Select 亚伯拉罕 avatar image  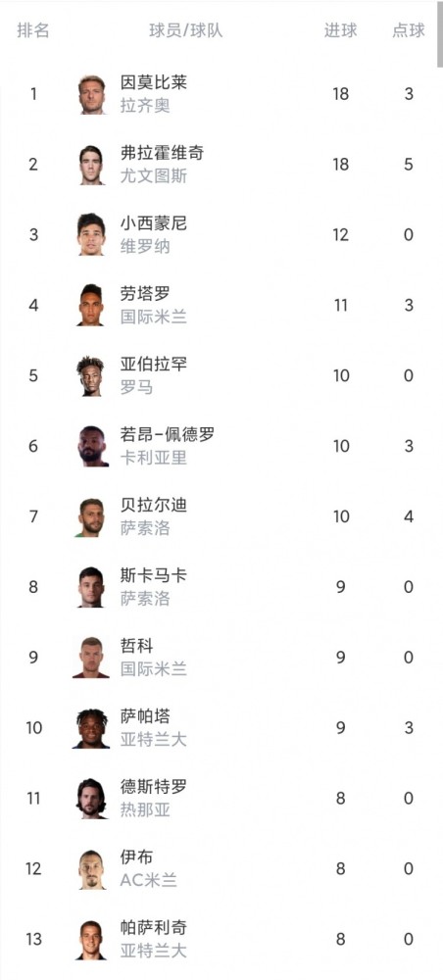point(92,376)
